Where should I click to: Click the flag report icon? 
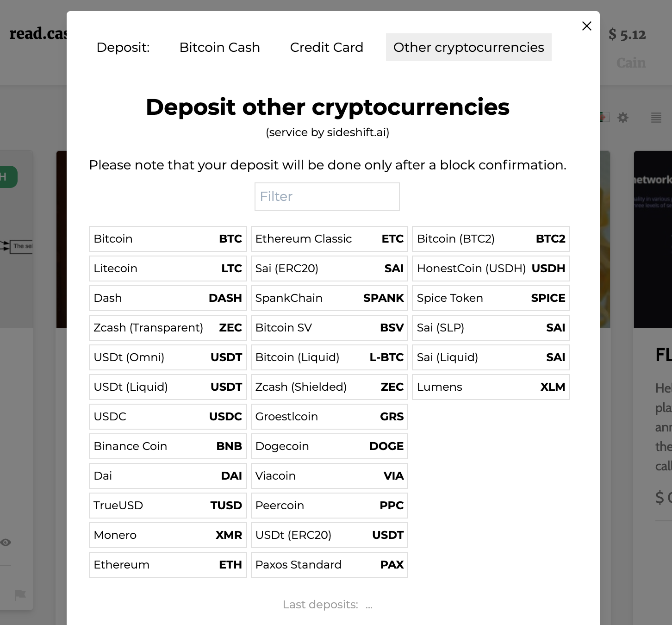point(20,594)
